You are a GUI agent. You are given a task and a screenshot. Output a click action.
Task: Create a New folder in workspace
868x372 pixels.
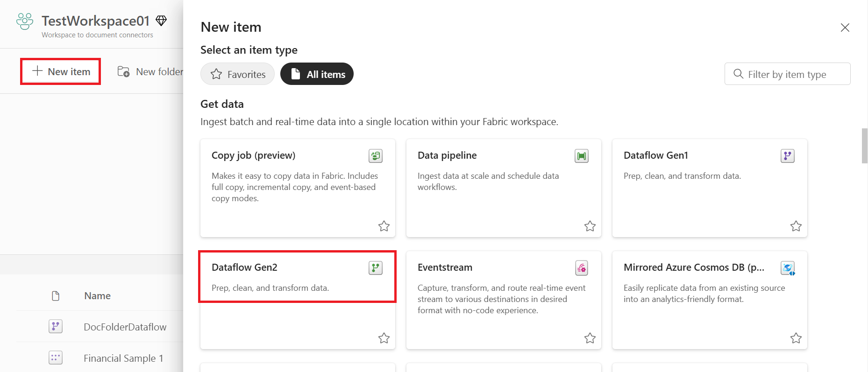pyautogui.click(x=149, y=71)
